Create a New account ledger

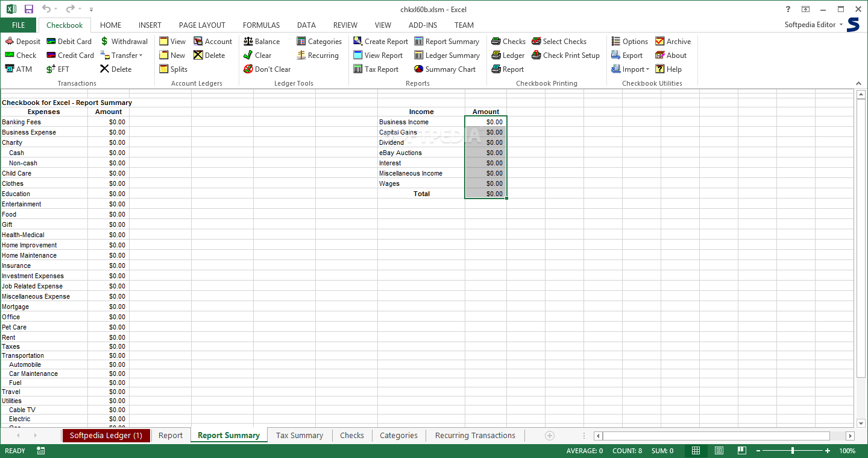(x=172, y=56)
